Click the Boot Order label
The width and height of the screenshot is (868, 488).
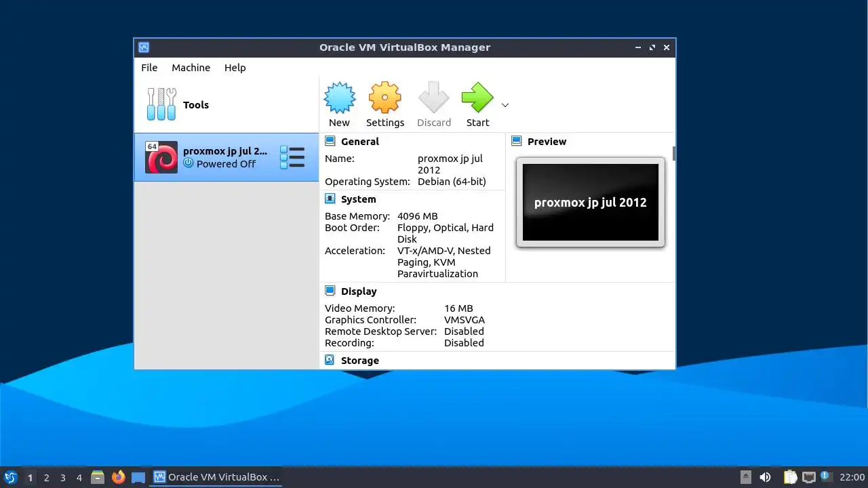click(x=351, y=228)
